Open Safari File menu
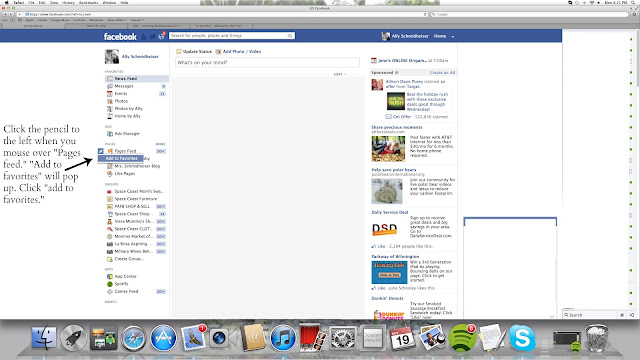Screen dimensions: 640x360 (x=31, y=2)
